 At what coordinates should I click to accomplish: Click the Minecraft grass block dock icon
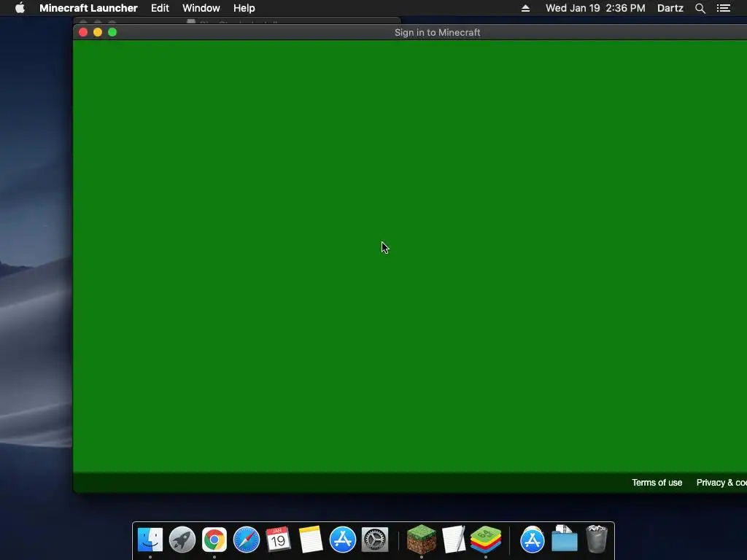(422, 540)
